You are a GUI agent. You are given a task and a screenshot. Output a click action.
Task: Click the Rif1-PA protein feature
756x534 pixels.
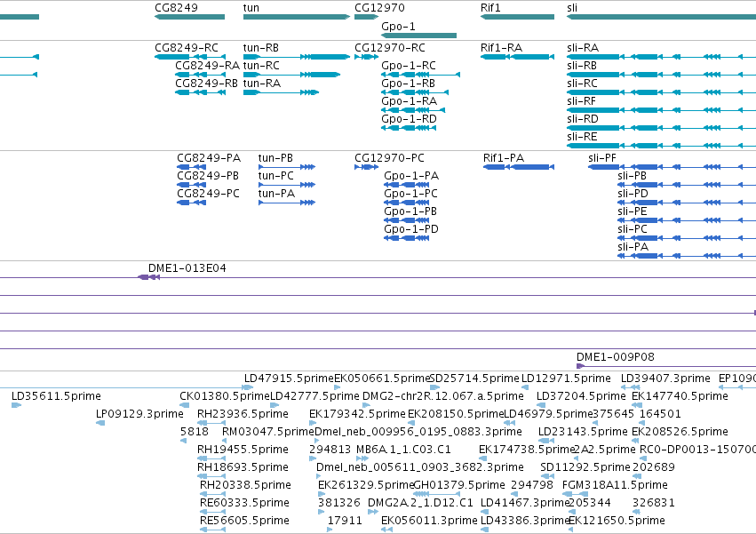click(x=519, y=167)
